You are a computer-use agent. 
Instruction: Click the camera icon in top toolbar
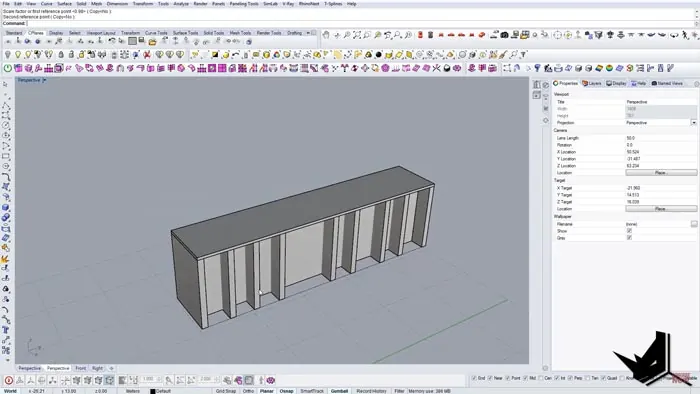[504, 35]
